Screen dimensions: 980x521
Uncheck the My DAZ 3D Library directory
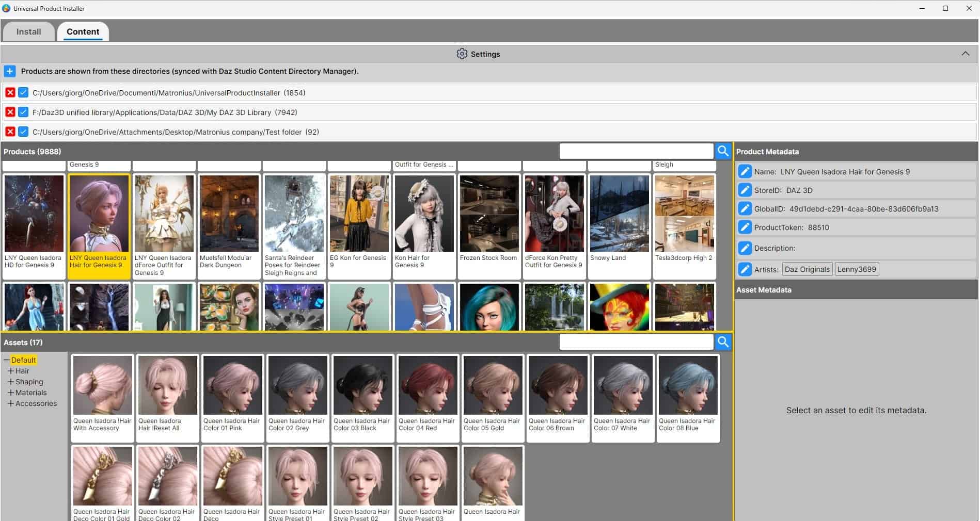coord(23,112)
